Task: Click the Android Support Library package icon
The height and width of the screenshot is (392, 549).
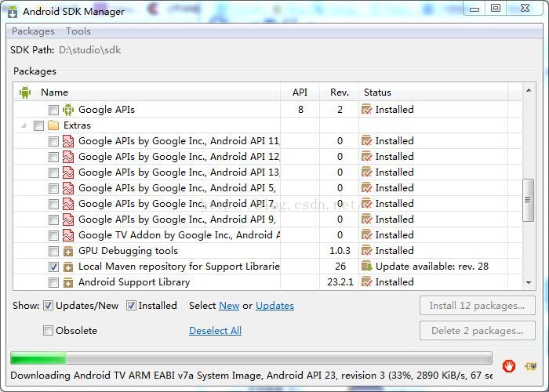Action: 68,282
